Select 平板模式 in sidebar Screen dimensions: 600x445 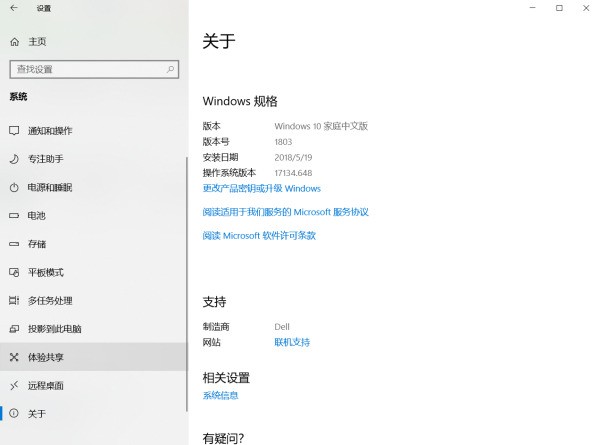click(93, 272)
